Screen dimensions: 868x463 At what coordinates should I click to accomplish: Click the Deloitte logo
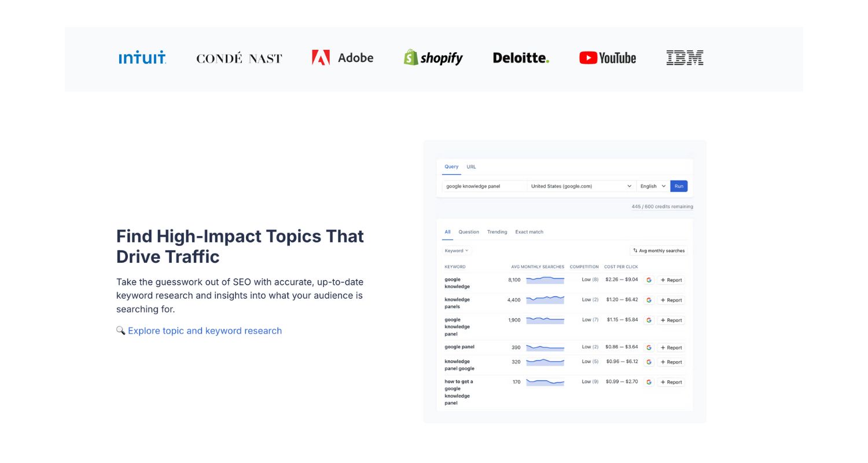(521, 57)
